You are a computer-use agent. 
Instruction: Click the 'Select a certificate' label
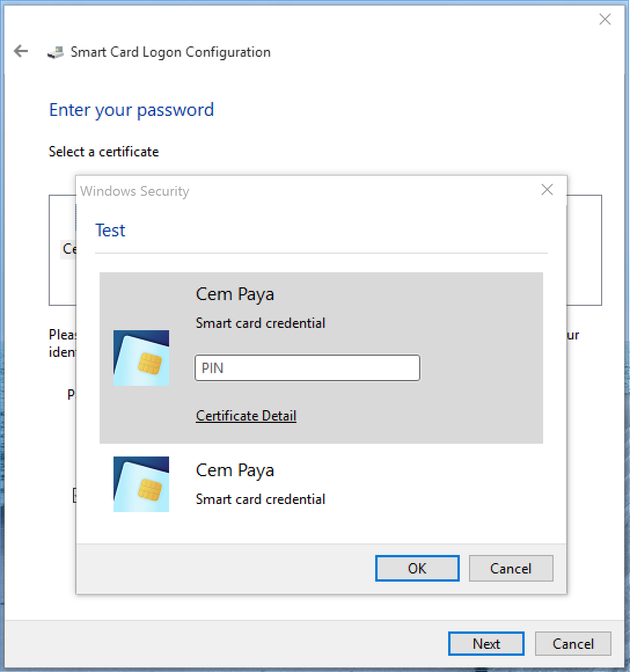104,152
